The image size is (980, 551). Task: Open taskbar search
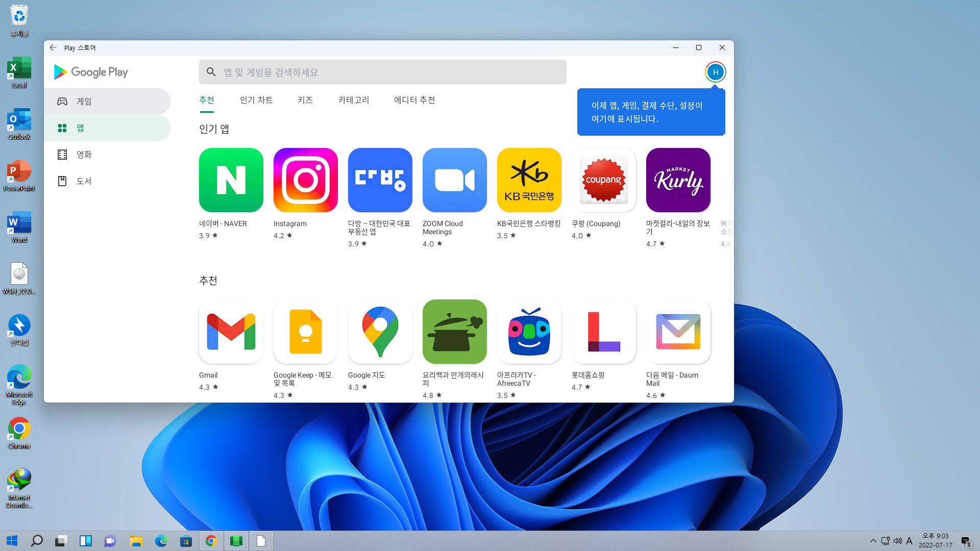pos(37,541)
